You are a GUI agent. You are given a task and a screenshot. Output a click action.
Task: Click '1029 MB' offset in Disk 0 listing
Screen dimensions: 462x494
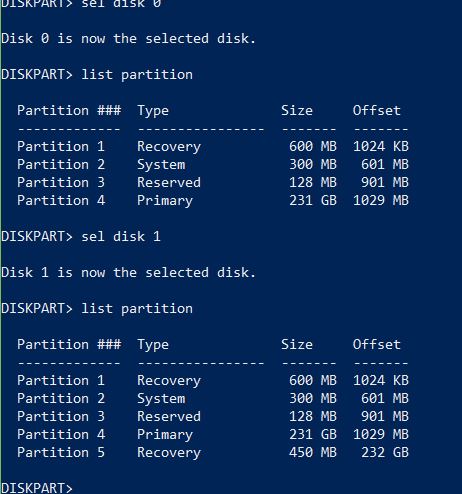(381, 200)
